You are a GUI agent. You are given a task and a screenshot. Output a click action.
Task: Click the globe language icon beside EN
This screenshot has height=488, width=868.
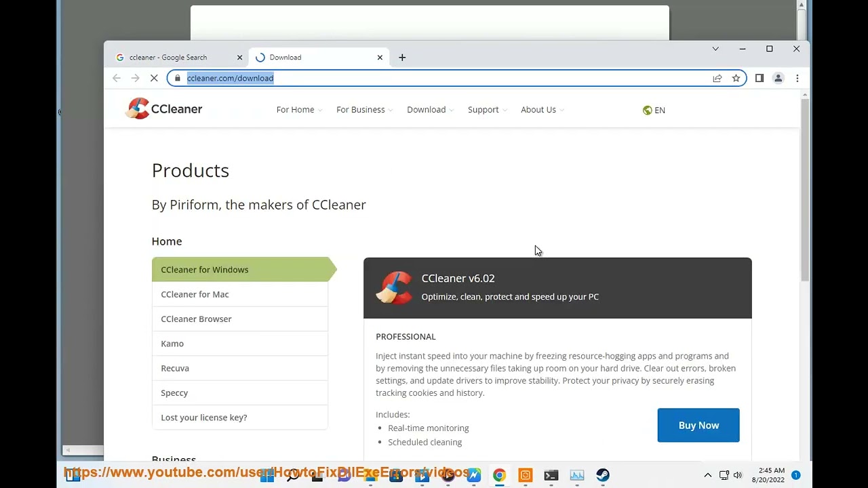[x=647, y=110]
